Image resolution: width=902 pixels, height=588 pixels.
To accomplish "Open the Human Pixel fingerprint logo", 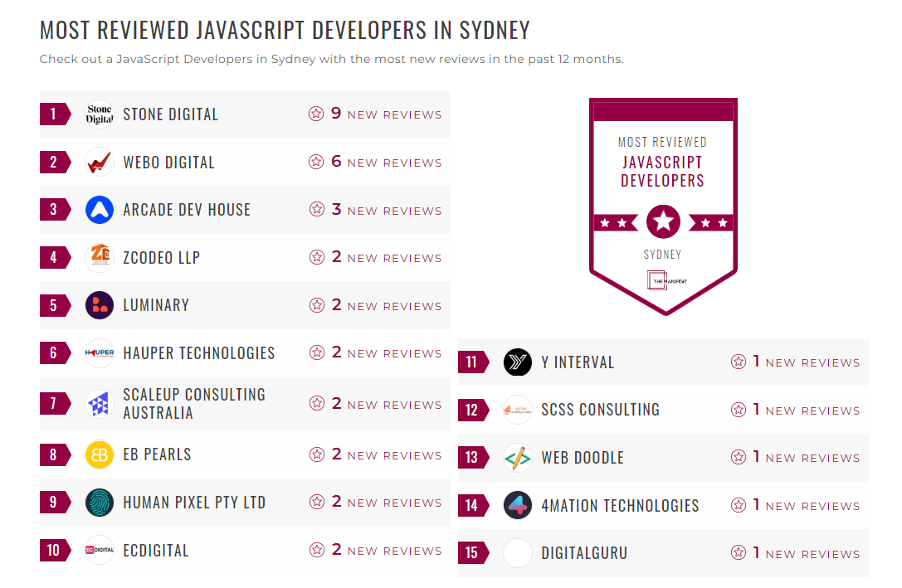I will tap(99, 503).
